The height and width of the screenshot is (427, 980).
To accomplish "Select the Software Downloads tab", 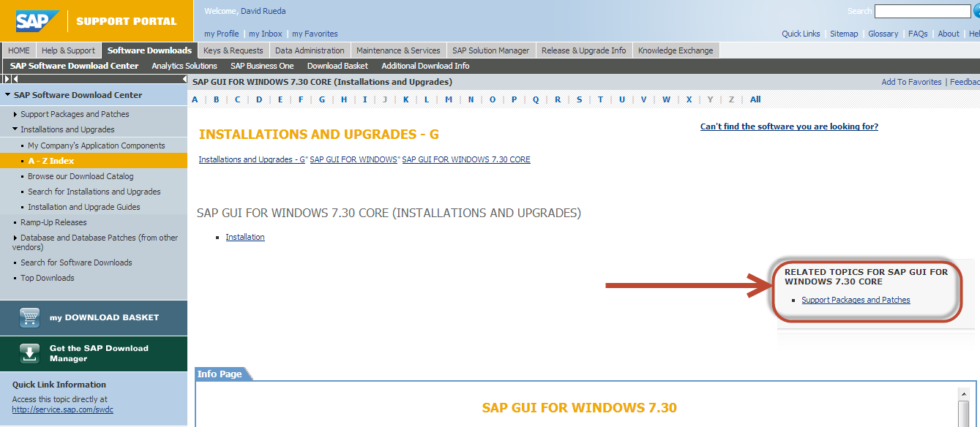I will click(149, 50).
